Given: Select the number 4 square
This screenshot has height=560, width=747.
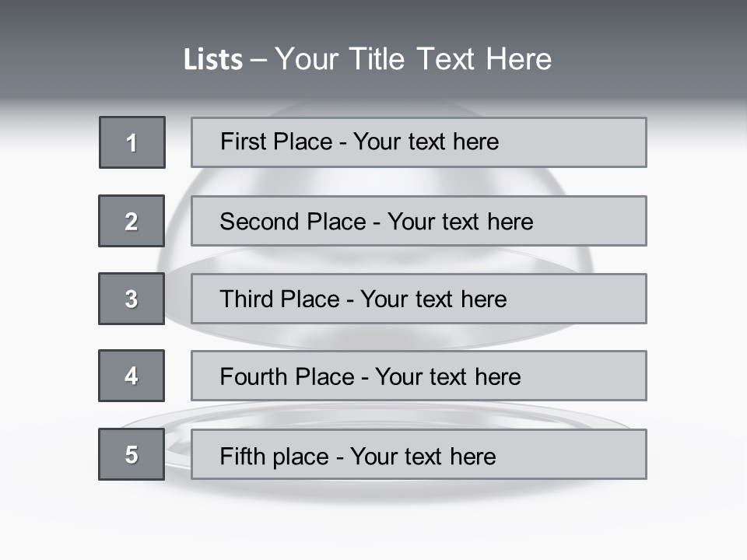Looking at the screenshot, I should tap(132, 376).
